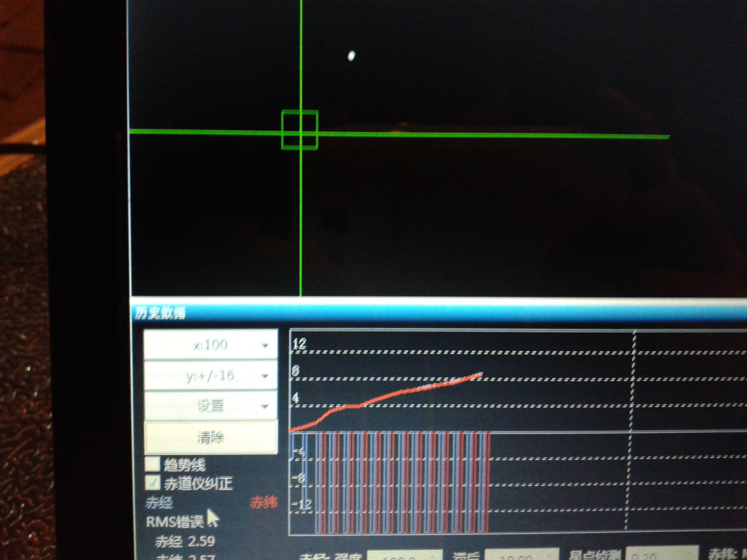
Task: Expand the 设置 settings dropdown
Action: [211, 405]
